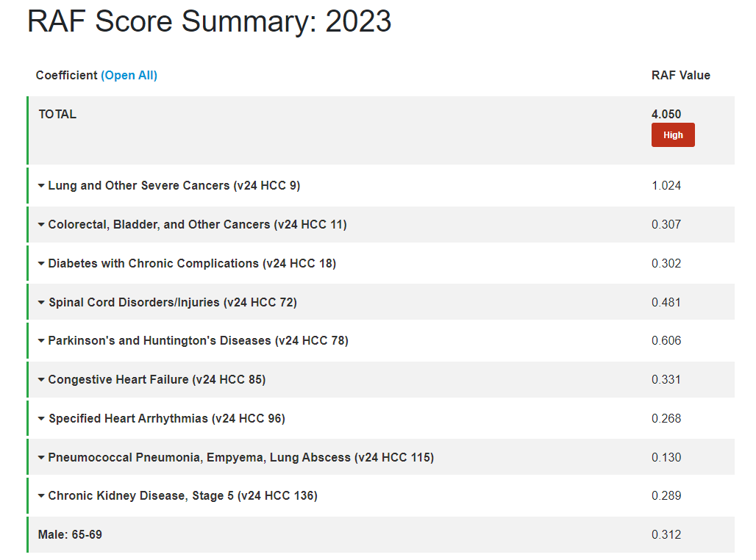756x560 pixels.
Task: Click the red High risk badge
Action: [672, 135]
